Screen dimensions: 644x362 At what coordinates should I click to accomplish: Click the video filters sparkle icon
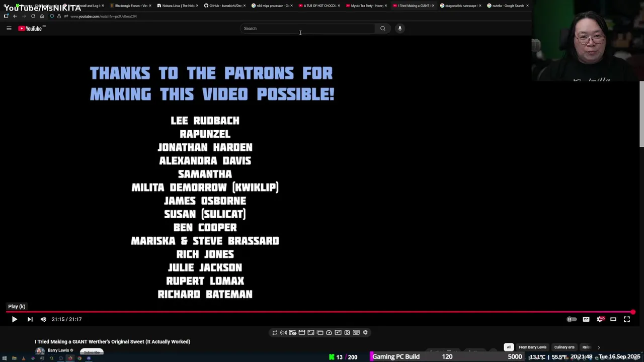coord(338,332)
